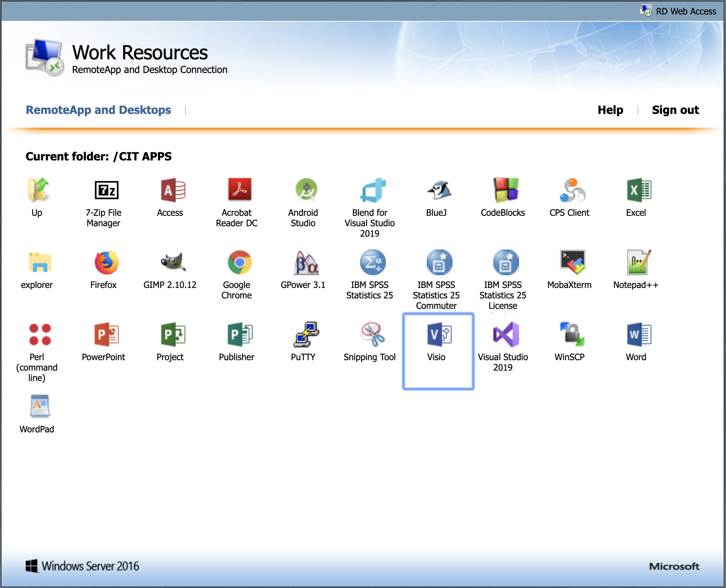
Task: Open Android Studio
Action: click(303, 203)
